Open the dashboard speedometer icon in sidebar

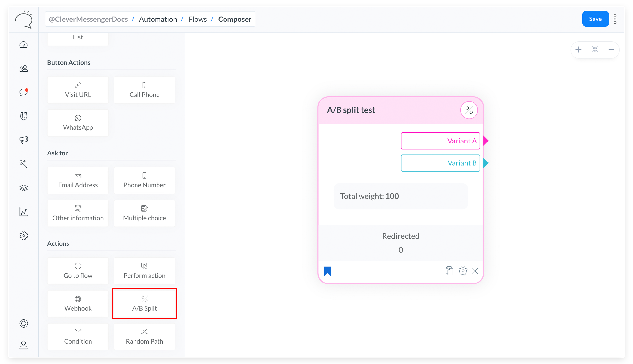pyautogui.click(x=23, y=45)
